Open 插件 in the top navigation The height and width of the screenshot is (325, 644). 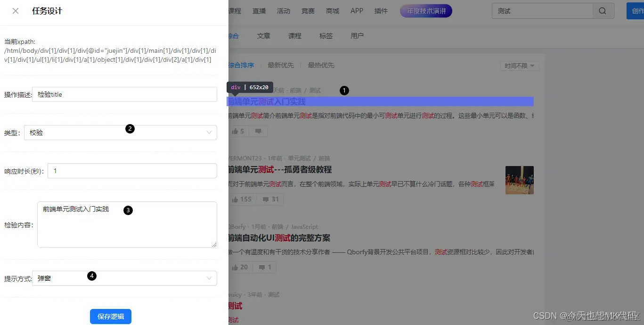(x=381, y=10)
